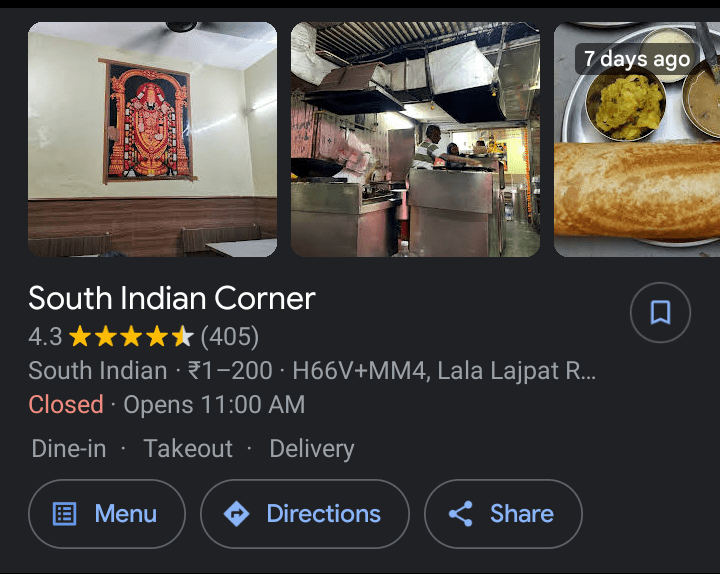Open the deity painting wall photo
Screen dimensions: 720x574
point(152,139)
